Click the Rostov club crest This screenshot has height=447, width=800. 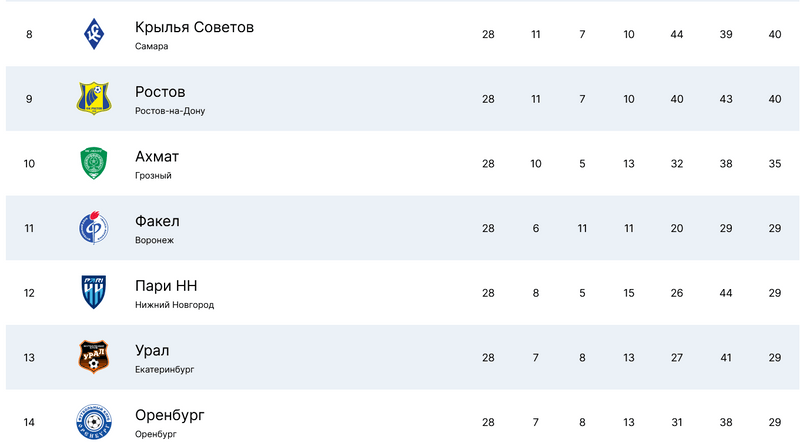[94, 98]
